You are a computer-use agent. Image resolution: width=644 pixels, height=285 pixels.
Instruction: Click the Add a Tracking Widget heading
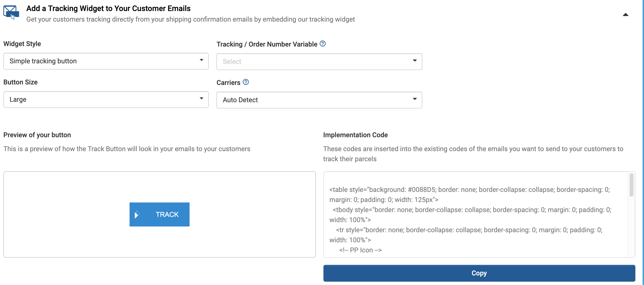pyautogui.click(x=108, y=8)
